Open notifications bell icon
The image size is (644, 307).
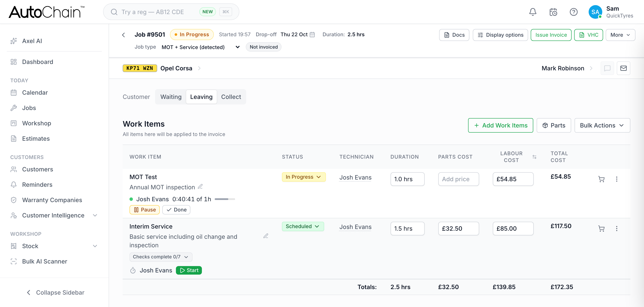(x=533, y=12)
